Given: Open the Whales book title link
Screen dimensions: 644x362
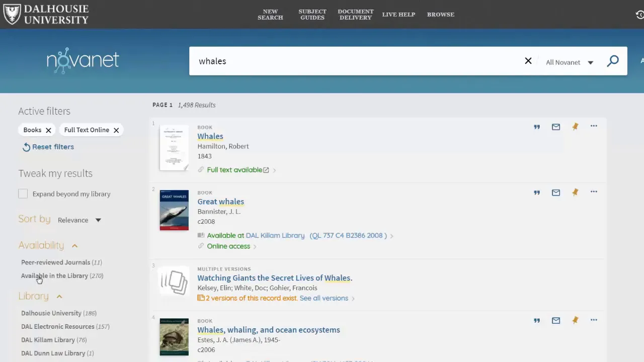Looking at the screenshot, I should tap(210, 136).
